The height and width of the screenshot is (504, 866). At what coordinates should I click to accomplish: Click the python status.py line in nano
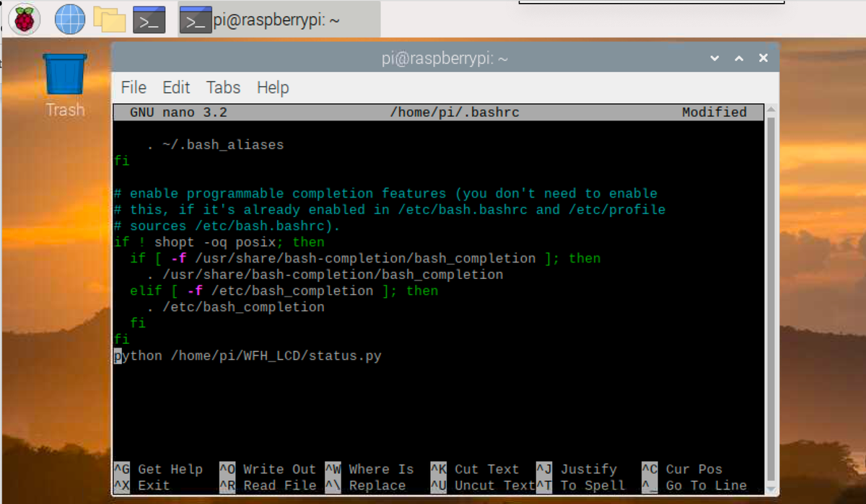(249, 355)
